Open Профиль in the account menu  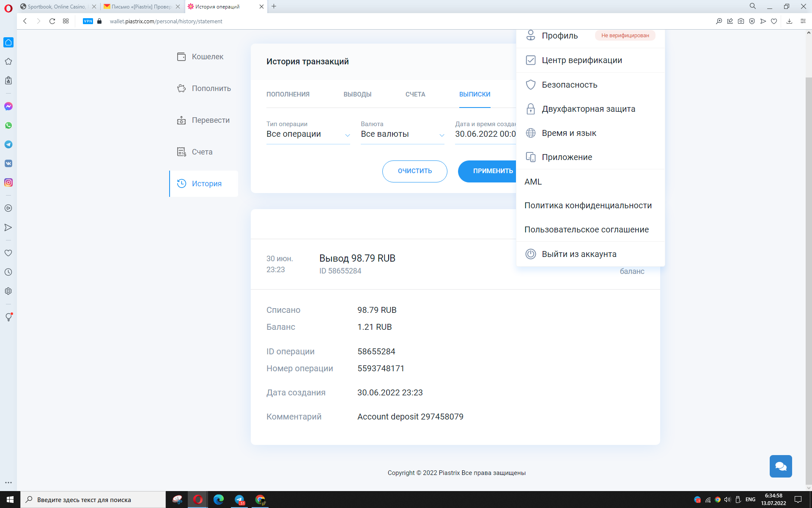coord(560,36)
